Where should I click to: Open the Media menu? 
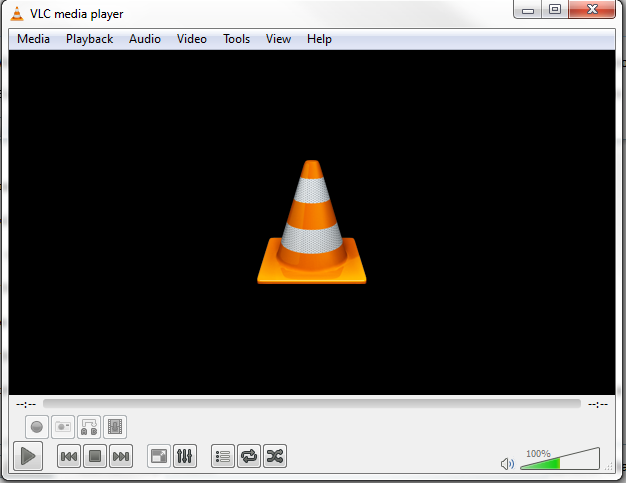click(x=33, y=39)
